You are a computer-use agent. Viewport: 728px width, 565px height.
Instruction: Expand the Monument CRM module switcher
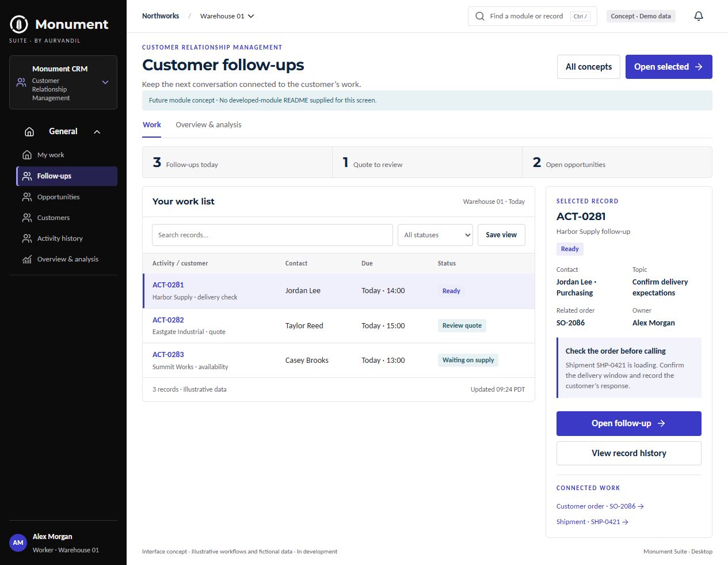(63, 82)
